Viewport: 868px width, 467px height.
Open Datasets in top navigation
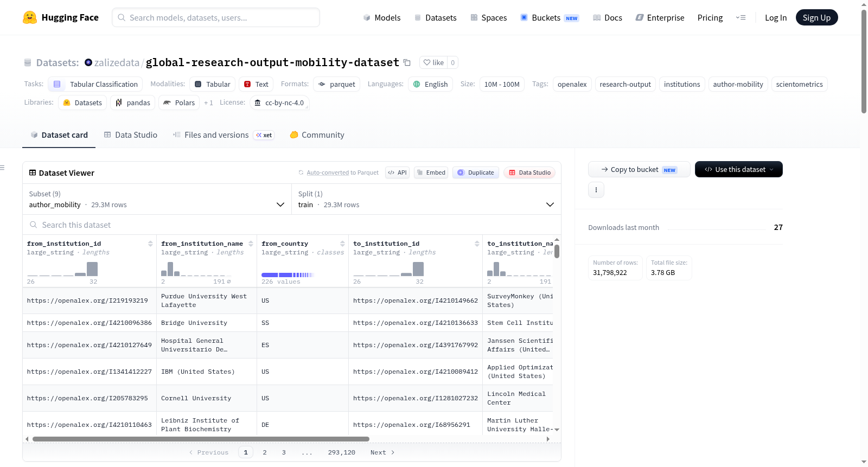[435, 17]
